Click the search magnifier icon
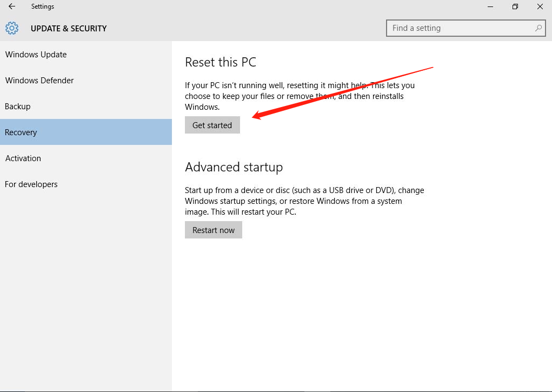This screenshot has width=552, height=392. [538, 28]
